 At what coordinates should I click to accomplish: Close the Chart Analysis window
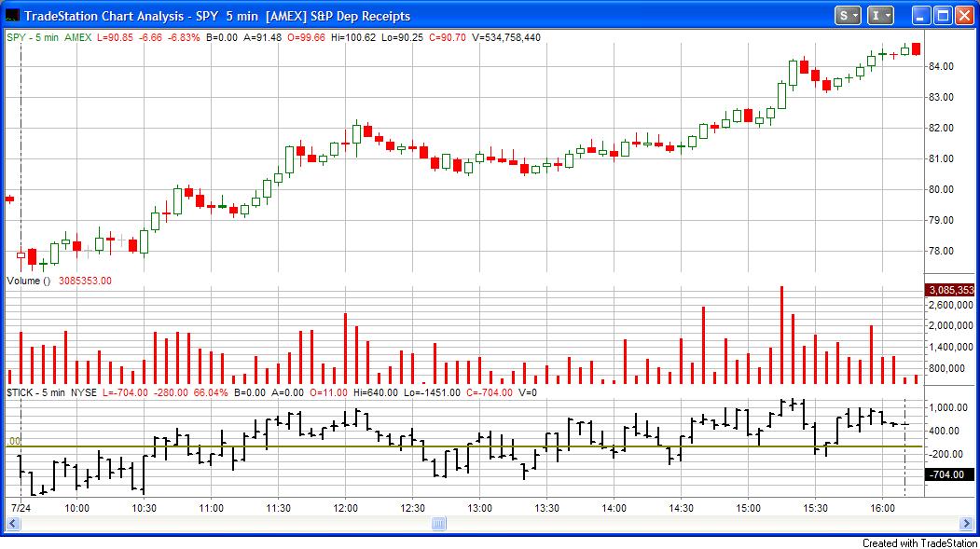964,16
